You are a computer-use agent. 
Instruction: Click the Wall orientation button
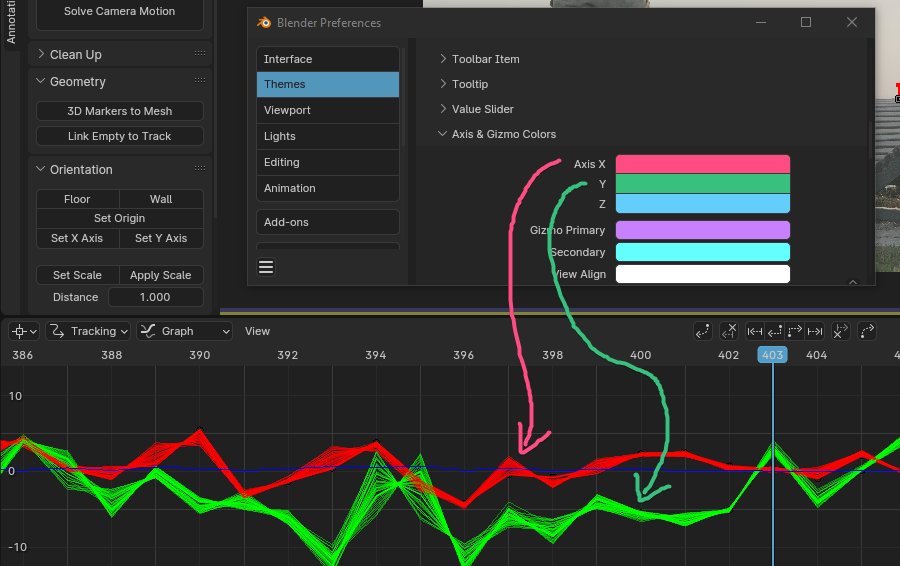[161, 199]
